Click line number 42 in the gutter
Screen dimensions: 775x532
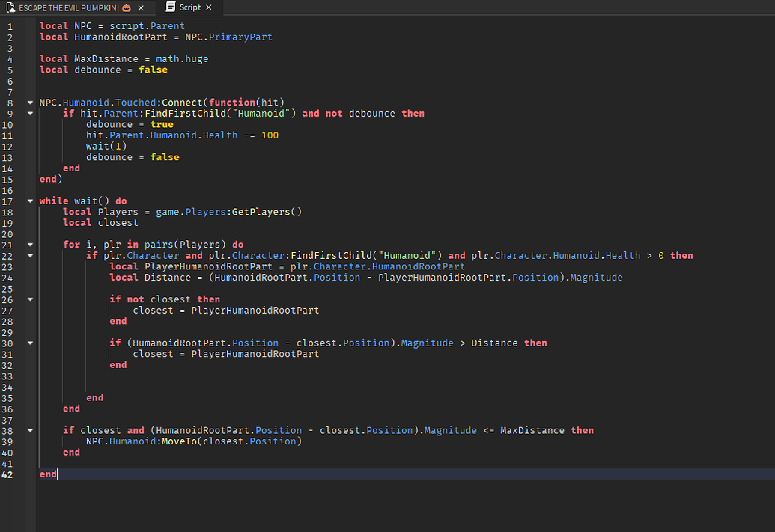9,474
